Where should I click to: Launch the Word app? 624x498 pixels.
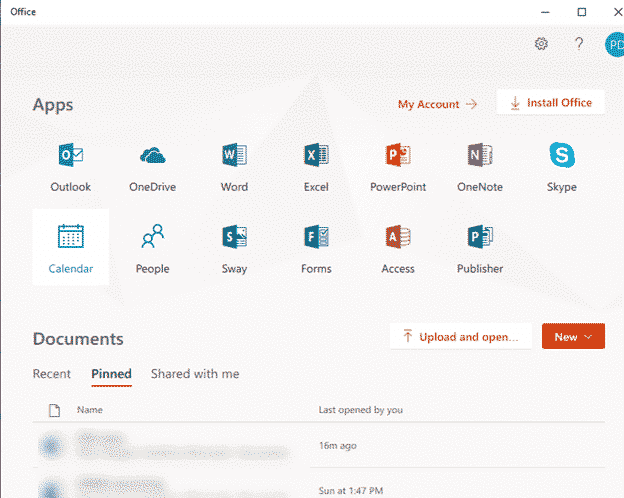[234, 166]
